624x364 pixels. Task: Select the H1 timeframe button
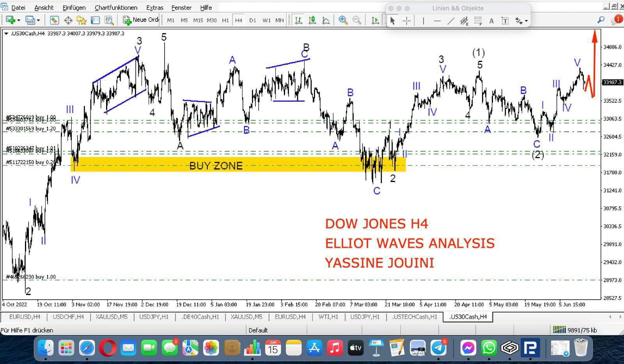click(x=225, y=20)
